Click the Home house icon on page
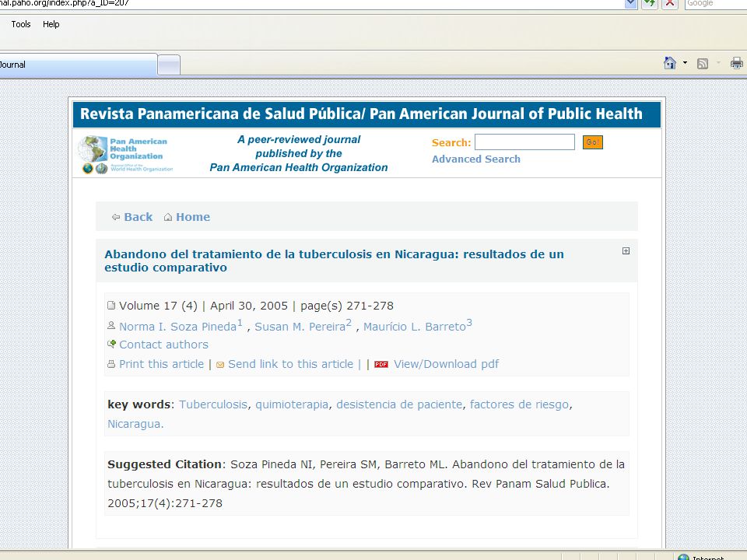Image resolution: width=747 pixels, height=560 pixels. 168,217
